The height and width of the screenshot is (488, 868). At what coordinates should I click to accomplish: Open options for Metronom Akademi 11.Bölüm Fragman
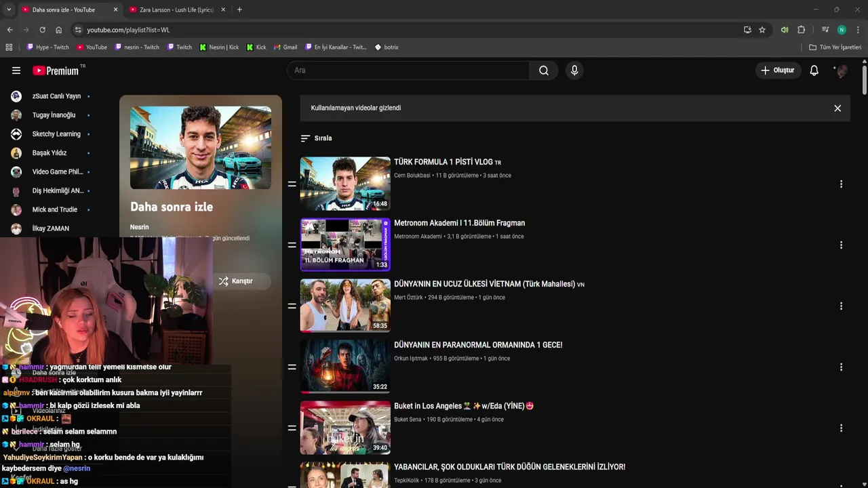(841, 245)
